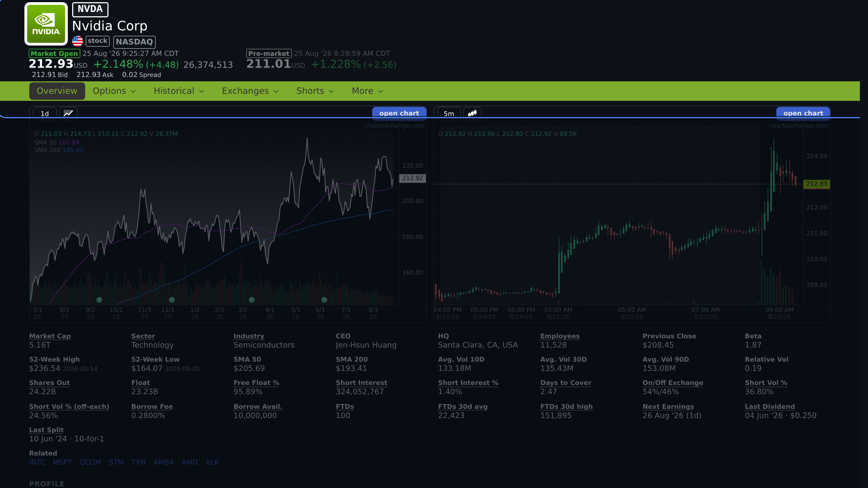Screen dimensions: 868x488
Task: Click the SMA 50 legend on daily chart
Action: pos(57,142)
